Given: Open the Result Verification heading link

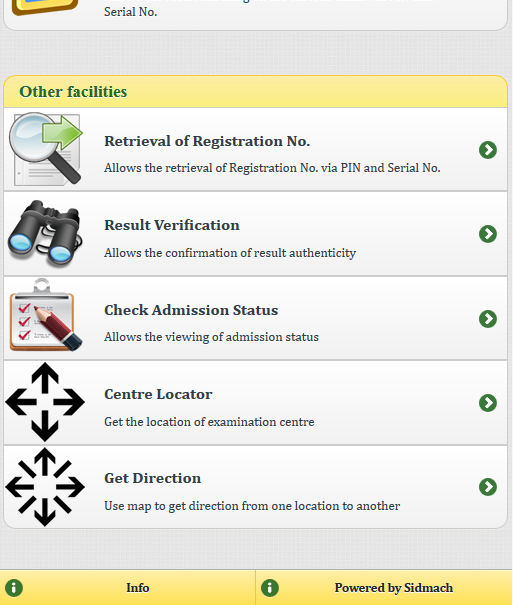Looking at the screenshot, I should [x=172, y=225].
